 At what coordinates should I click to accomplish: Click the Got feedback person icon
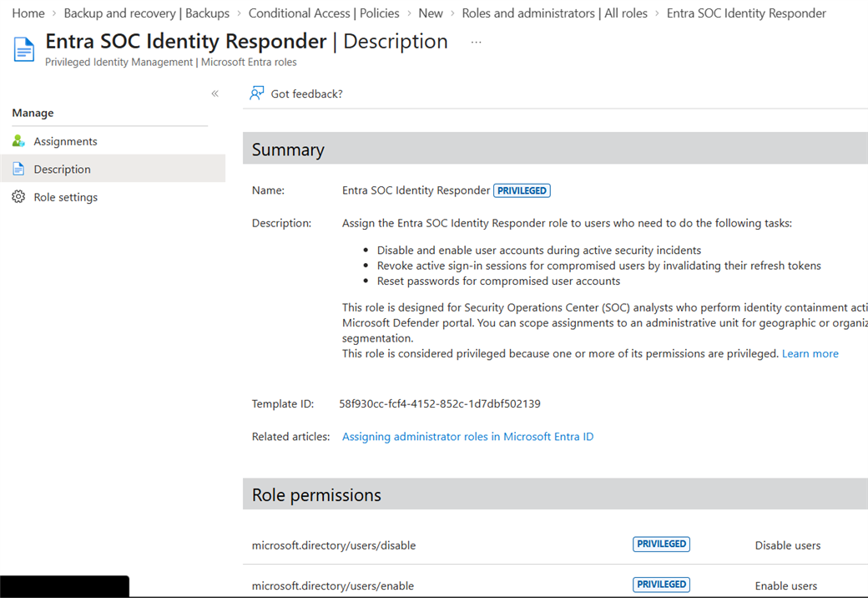click(256, 93)
